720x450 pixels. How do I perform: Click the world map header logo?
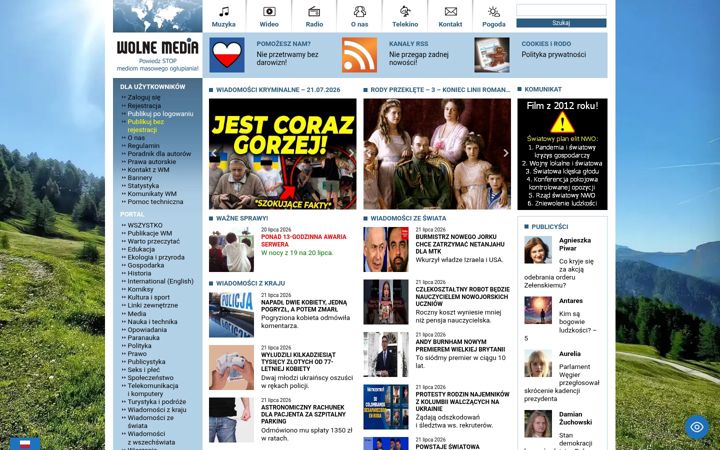(x=158, y=16)
